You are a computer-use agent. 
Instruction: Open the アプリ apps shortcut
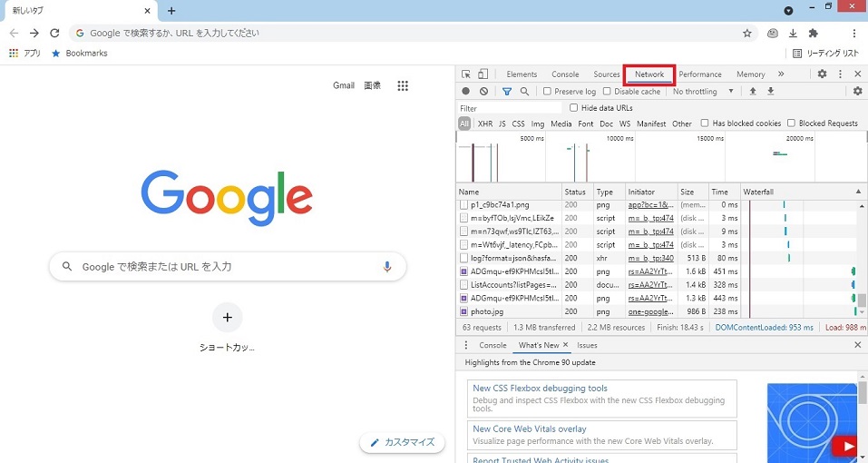click(24, 54)
